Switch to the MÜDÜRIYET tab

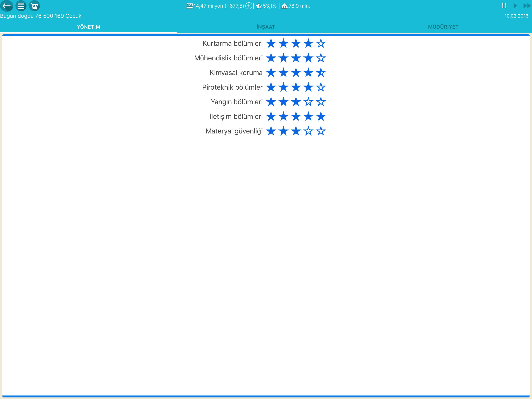coord(443,27)
